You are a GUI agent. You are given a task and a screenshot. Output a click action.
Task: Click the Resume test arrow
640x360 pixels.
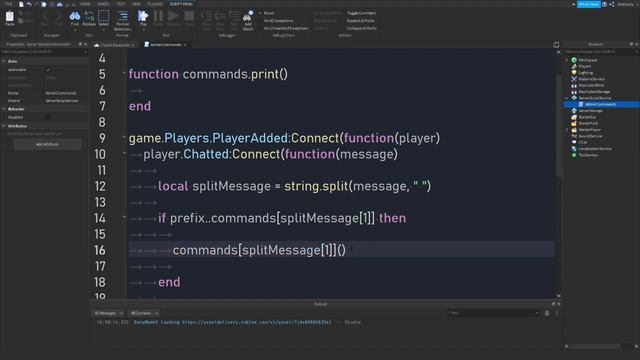tap(173, 16)
